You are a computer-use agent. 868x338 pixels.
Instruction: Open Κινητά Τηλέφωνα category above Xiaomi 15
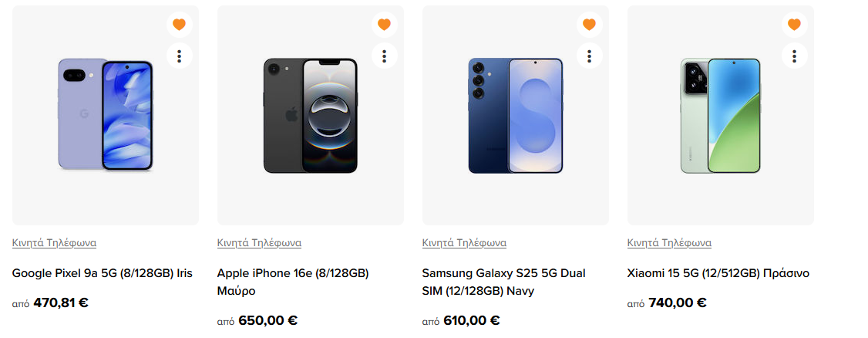pos(669,243)
